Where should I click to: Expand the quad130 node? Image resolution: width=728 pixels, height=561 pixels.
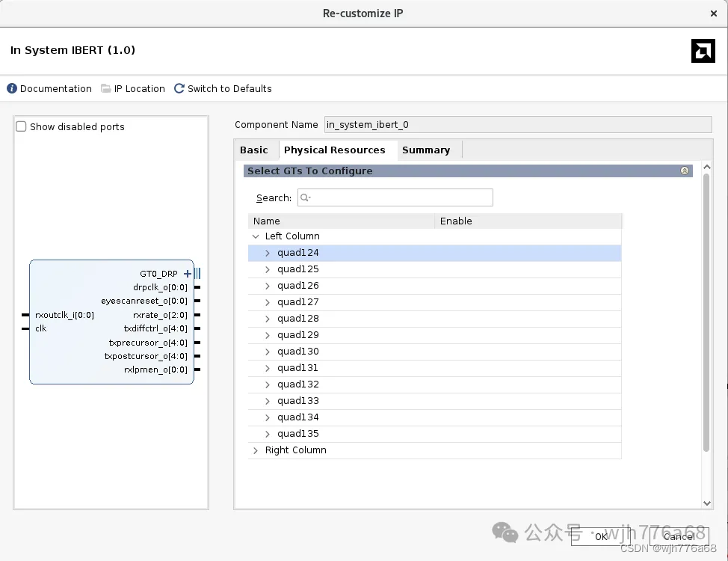pyautogui.click(x=268, y=352)
